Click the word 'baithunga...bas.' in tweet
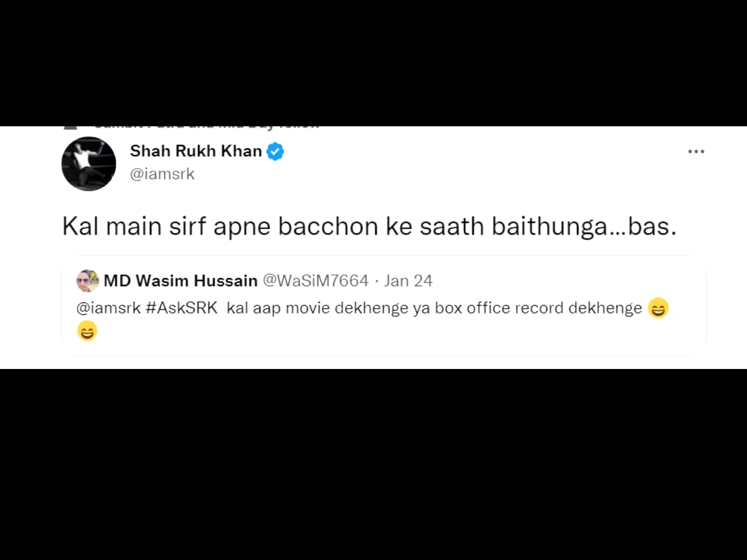This screenshot has height=560, width=747. pos(584,227)
